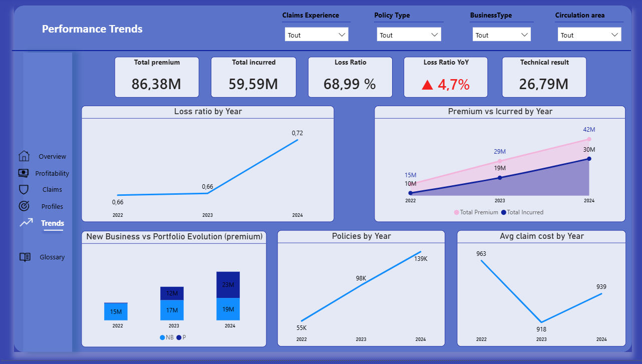Image resolution: width=642 pixels, height=364 pixels.
Task: Click the Profitability money icon
Action: (24, 173)
